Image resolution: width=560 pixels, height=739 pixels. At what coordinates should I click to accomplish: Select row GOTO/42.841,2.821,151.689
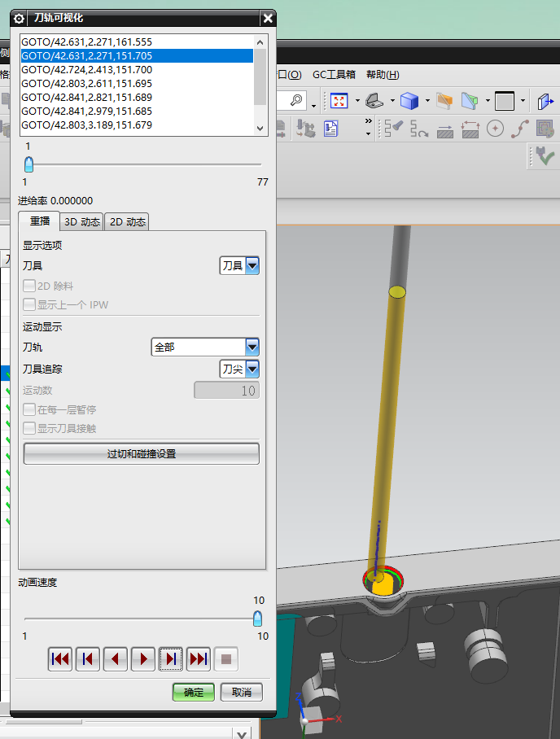pos(137,97)
